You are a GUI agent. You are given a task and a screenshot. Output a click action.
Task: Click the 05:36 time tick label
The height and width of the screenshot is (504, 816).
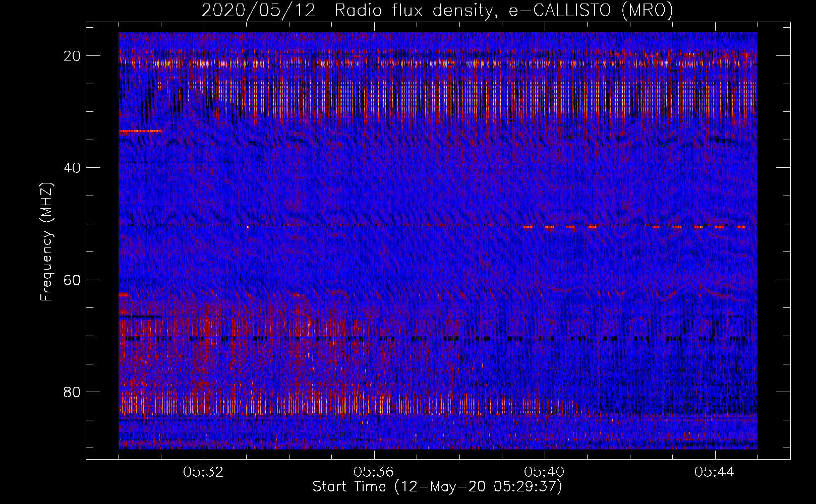[374, 472]
